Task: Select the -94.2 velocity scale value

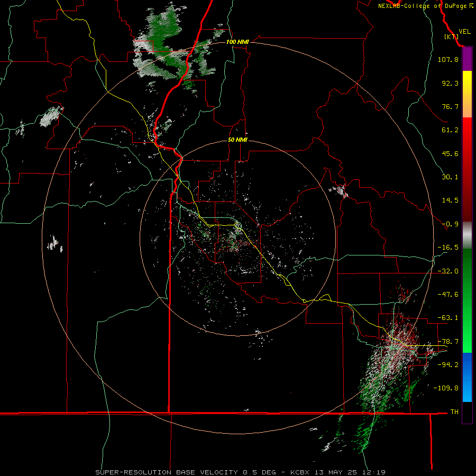Action: [x=448, y=364]
